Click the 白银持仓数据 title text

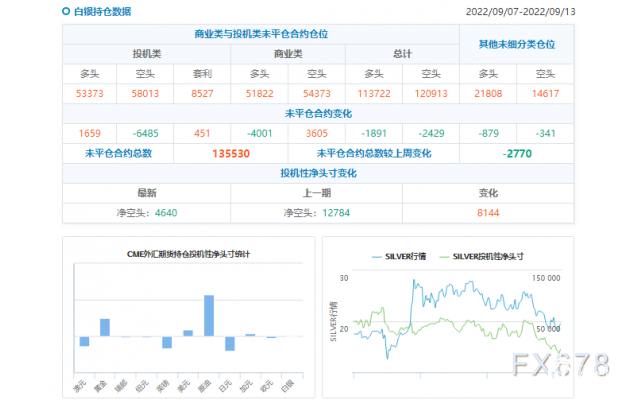tap(102, 12)
